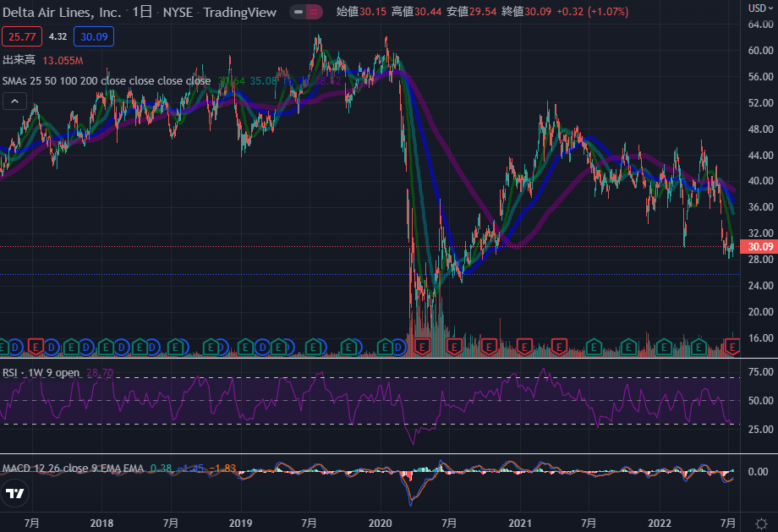Screen dimensions: 778x532
Task: Open the first red E earnings marker after 2020
Action: pyautogui.click(x=422, y=347)
